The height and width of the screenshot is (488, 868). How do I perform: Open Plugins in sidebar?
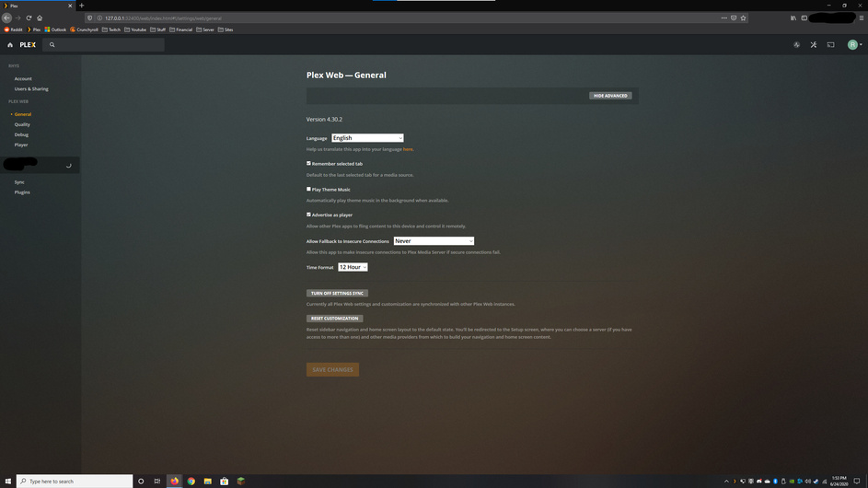[22, 192]
